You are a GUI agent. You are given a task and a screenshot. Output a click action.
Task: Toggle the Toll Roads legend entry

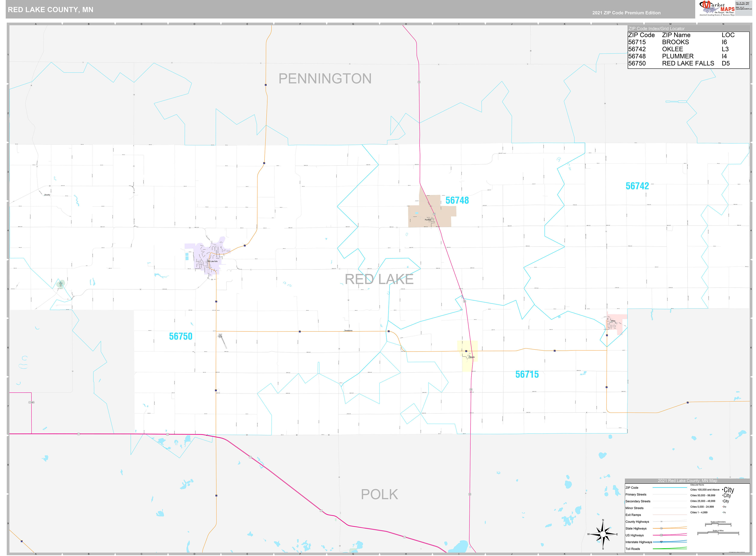pyautogui.click(x=669, y=549)
